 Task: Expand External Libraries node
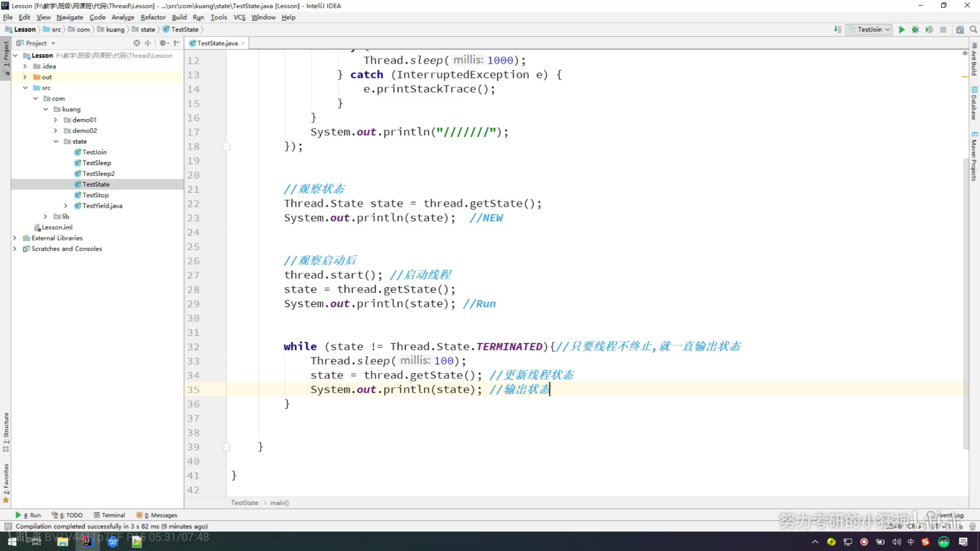click(x=15, y=238)
